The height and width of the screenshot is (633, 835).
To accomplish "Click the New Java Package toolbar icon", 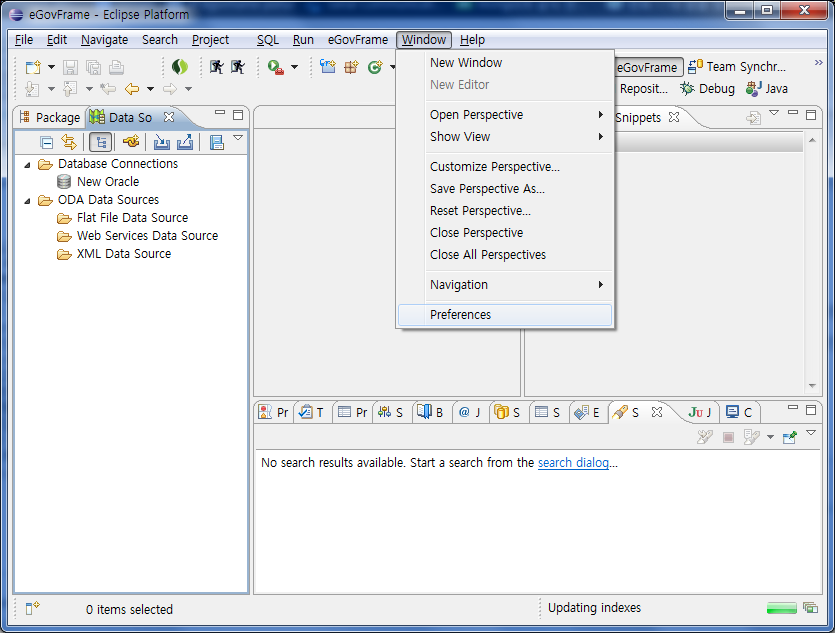I will click(x=351, y=67).
